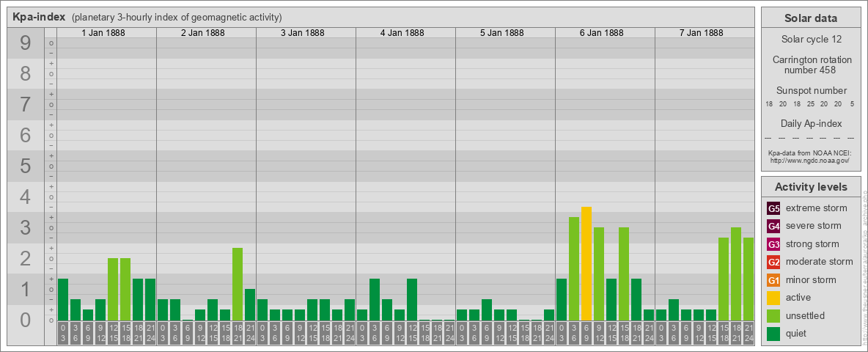
Task: Click the large 1 on the Kp scale
Action: [x=25, y=289]
